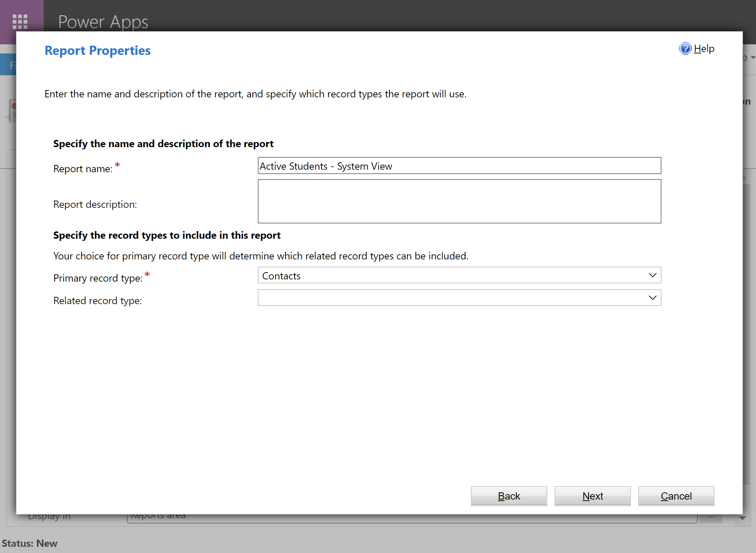Viewport: 756px width, 553px height.
Task: Click the Report name input field
Action: [x=459, y=166]
